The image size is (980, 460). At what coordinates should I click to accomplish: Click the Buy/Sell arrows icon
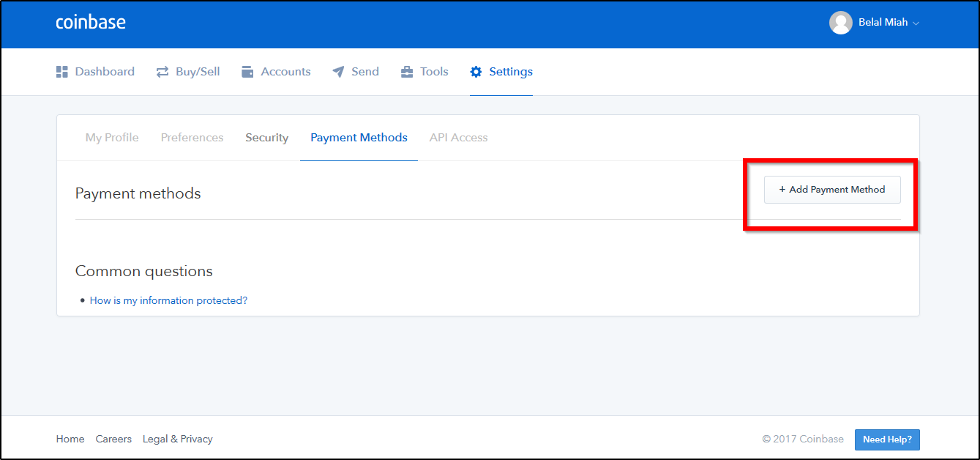[x=162, y=72]
